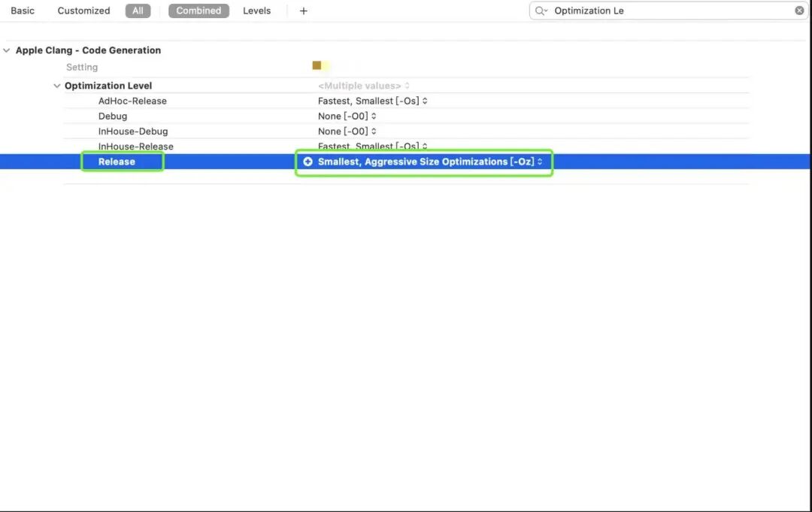Click the Optimization Le search field
Viewport: 812px width, 512px height.
(x=669, y=11)
